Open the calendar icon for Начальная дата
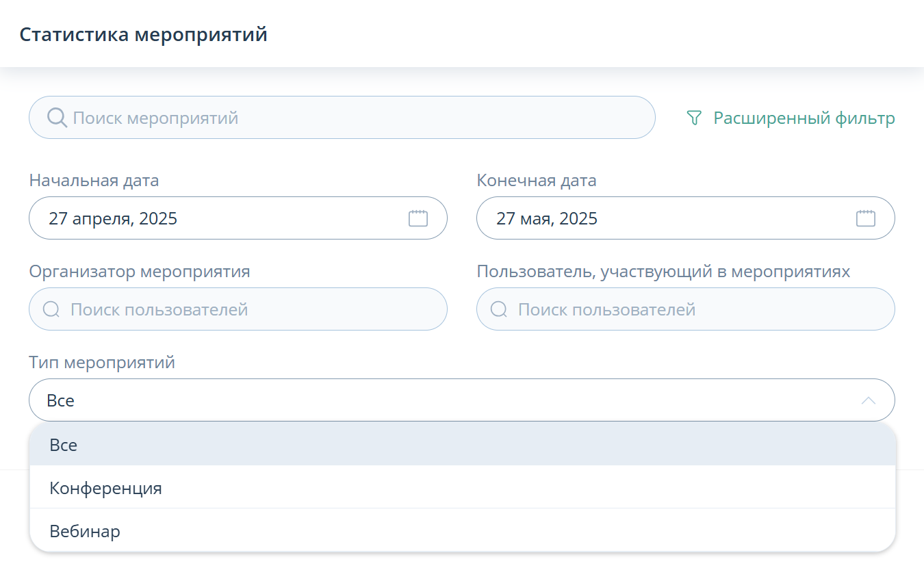Image resolution: width=924 pixels, height=581 pixels. pyautogui.click(x=418, y=218)
